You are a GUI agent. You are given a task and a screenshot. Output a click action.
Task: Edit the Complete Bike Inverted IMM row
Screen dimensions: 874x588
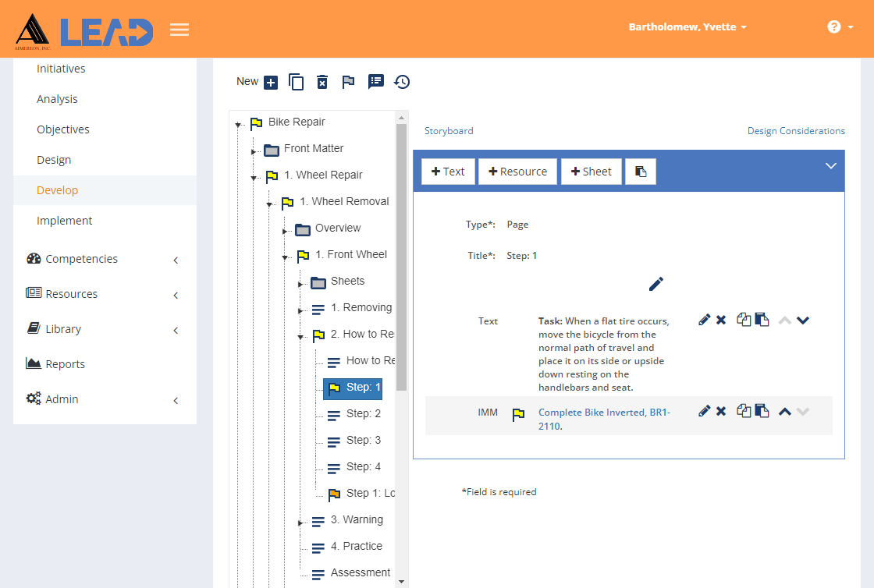(704, 411)
